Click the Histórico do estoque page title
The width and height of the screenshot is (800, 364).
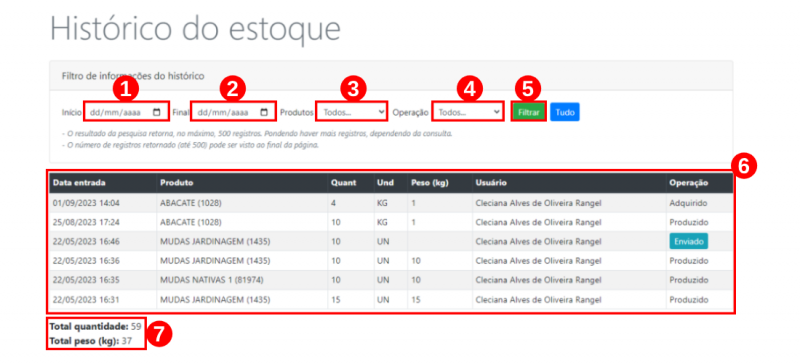(195, 29)
